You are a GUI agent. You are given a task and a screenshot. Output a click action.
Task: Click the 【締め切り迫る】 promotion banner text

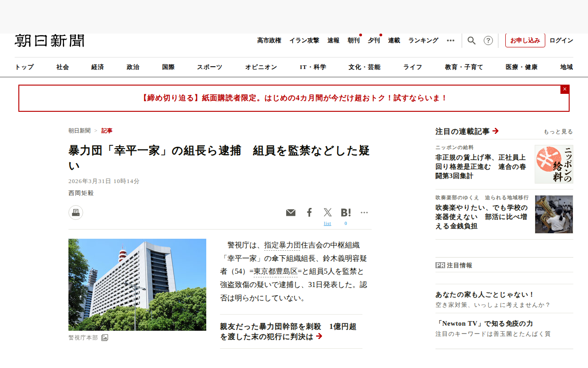pos(294,98)
